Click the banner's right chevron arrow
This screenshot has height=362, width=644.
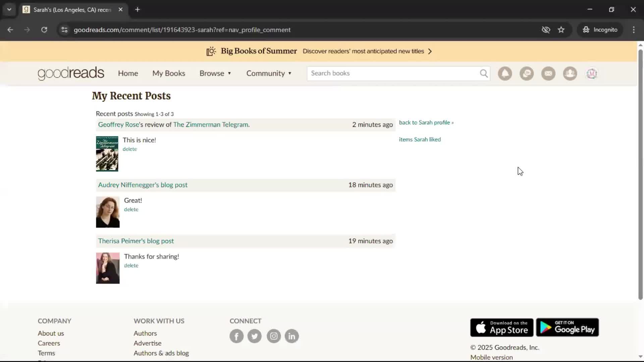click(x=430, y=51)
